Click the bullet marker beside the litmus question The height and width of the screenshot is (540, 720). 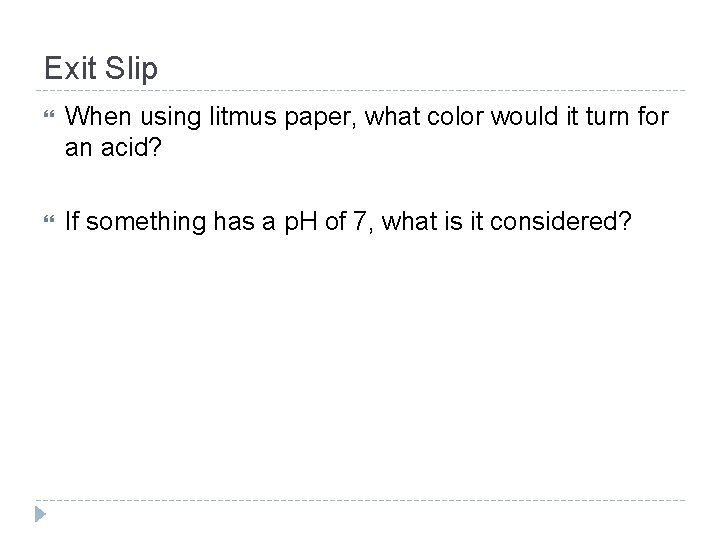pyautogui.click(x=47, y=118)
